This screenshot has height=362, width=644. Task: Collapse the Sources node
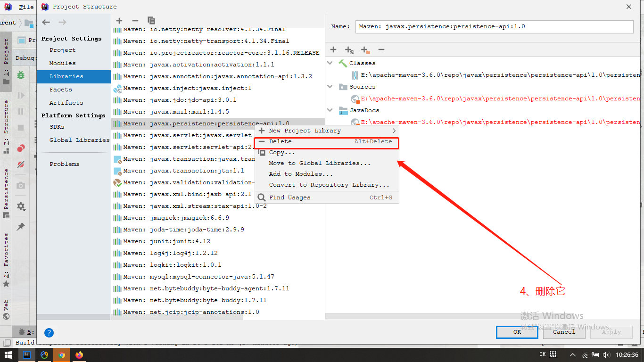click(330, 87)
